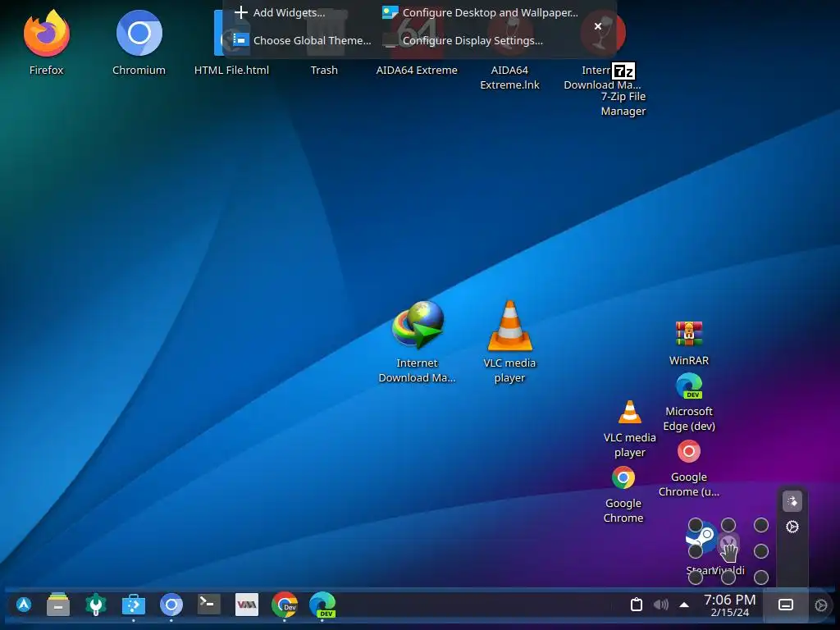Screen dimensions: 840x630
Task: Select the 7-Zip File Manager icon
Action: point(623,71)
